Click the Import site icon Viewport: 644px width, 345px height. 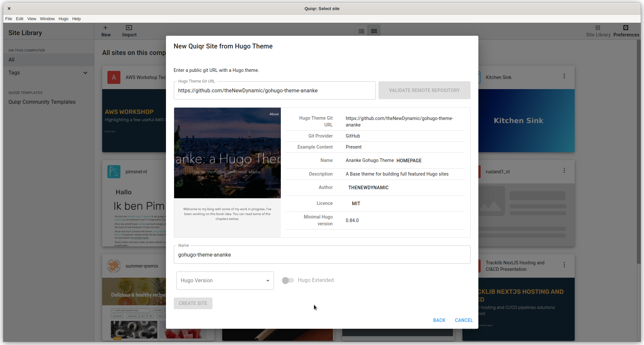[x=129, y=28]
